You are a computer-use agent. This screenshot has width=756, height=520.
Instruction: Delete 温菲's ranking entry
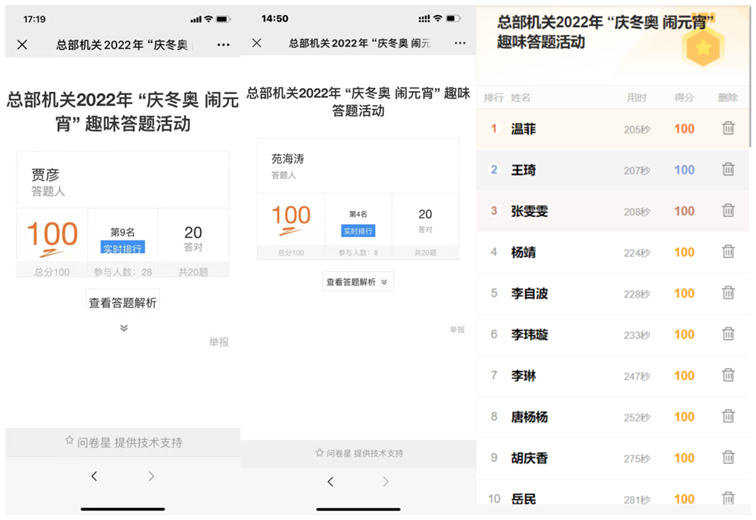728,129
